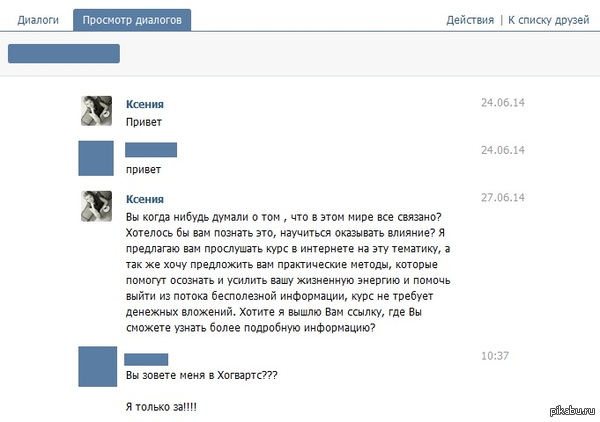
Task: Open Ксения's name link above Привет
Action: (x=145, y=104)
